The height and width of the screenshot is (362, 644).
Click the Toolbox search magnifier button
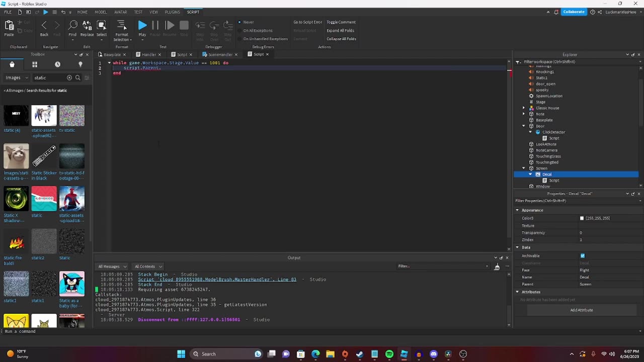(77, 77)
